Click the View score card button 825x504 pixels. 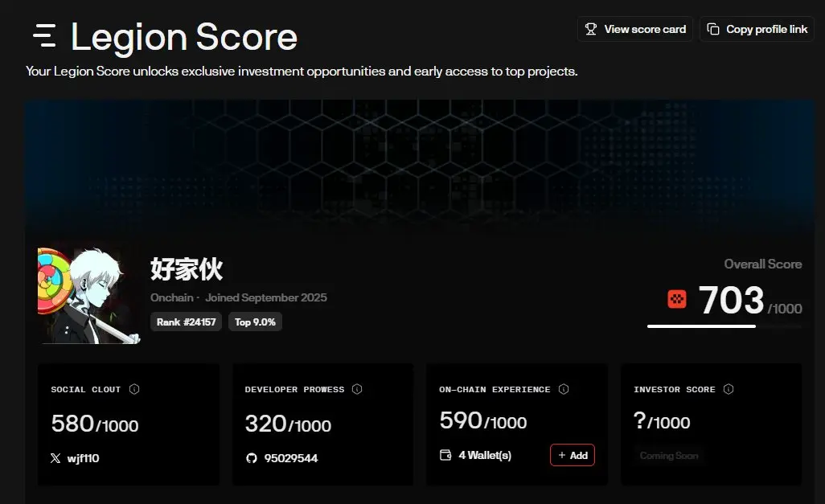[x=635, y=29]
